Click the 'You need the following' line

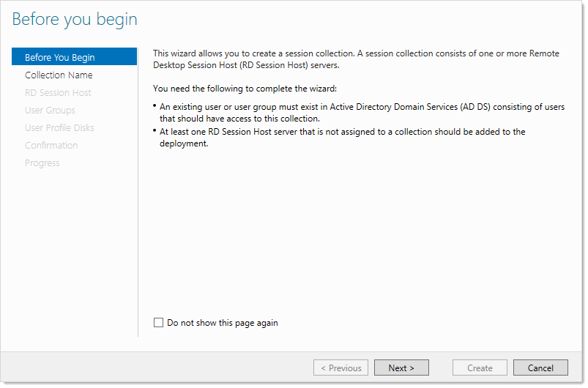click(x=245, y=89)
